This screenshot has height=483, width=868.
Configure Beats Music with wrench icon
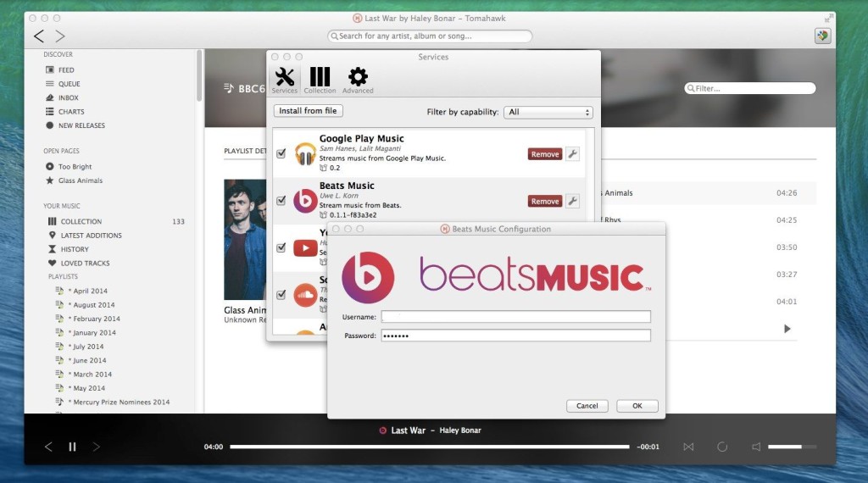tap(572, 202)
